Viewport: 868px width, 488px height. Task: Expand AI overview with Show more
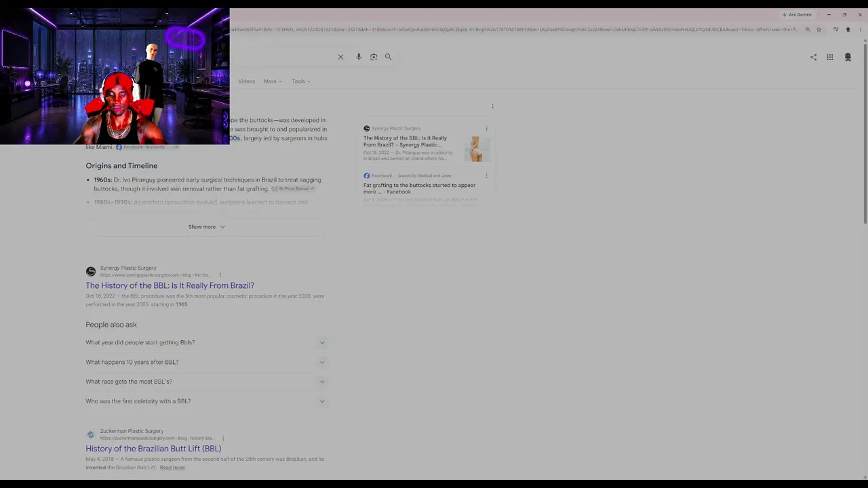pos(207,227)
